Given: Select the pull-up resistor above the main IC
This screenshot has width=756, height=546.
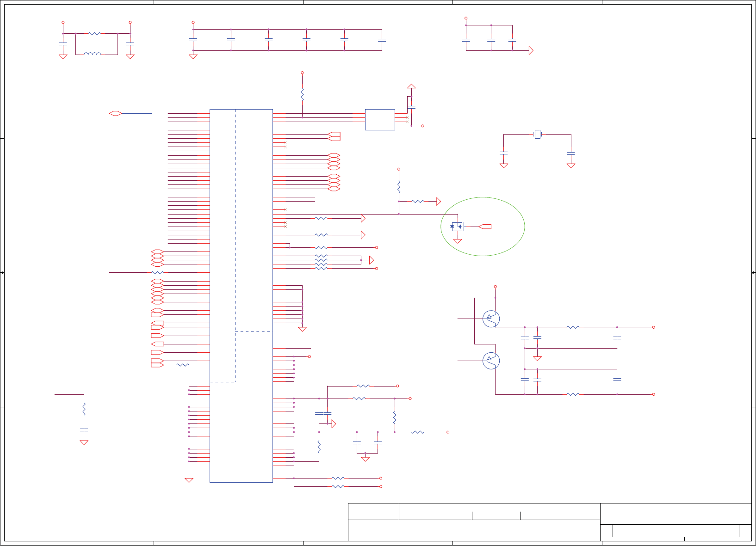Looking at the screenshot, I should pos(302,95).
